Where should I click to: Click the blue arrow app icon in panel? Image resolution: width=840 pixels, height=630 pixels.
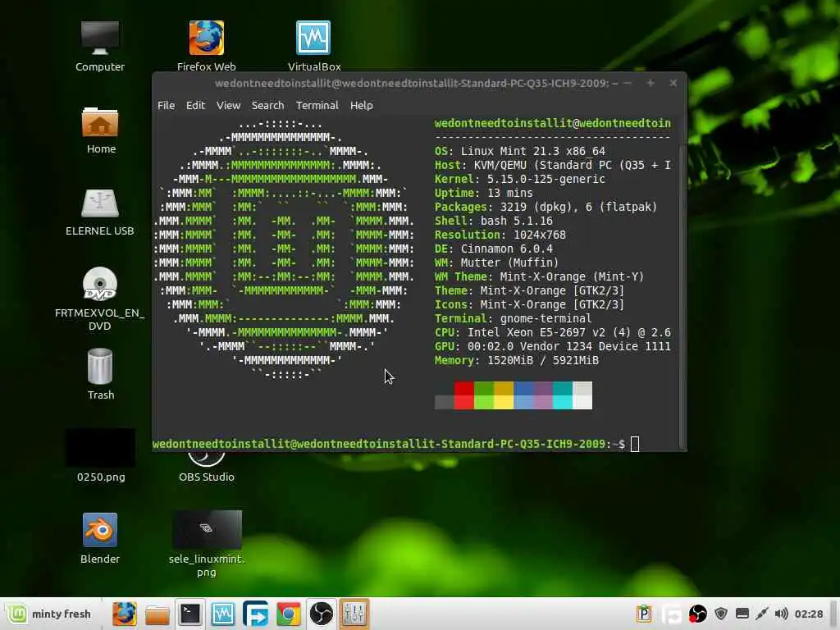(256, 614)
